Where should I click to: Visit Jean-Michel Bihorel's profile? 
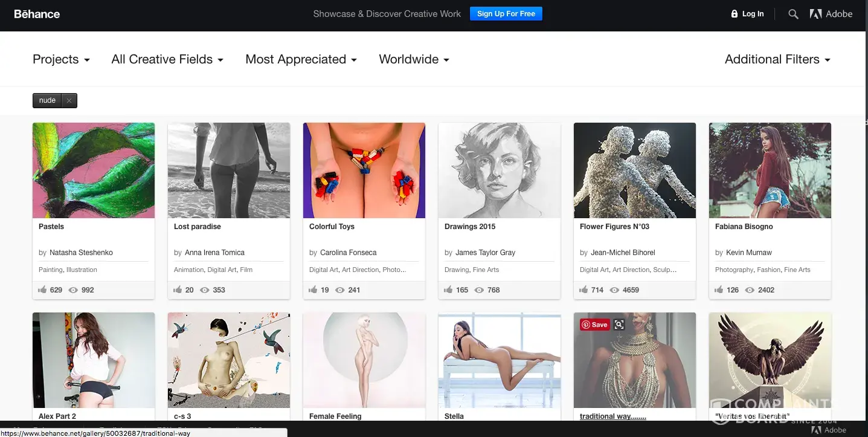coord(623,253)
